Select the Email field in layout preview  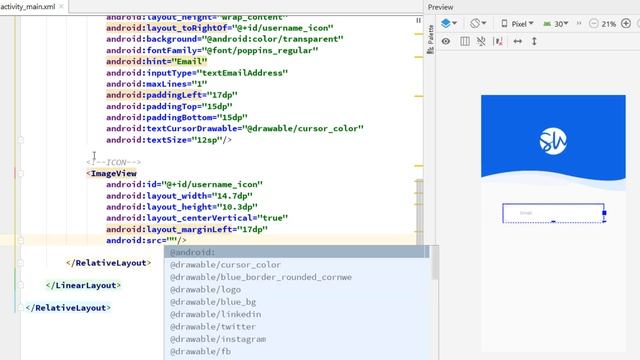[553, 213]
